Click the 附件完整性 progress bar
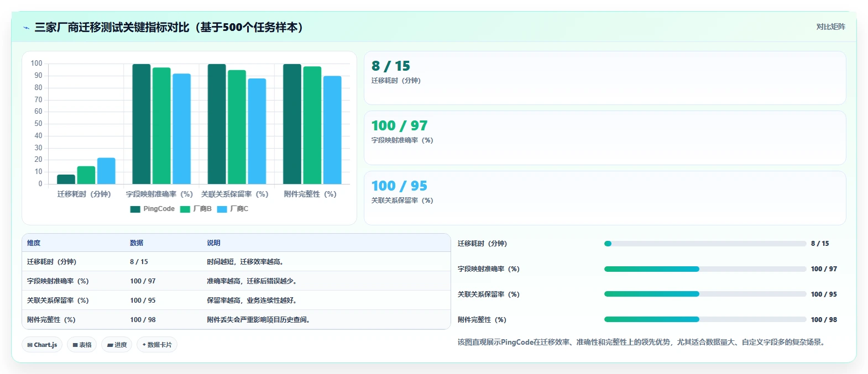This screenshot has width=868, height=374. tap(705, 319)
